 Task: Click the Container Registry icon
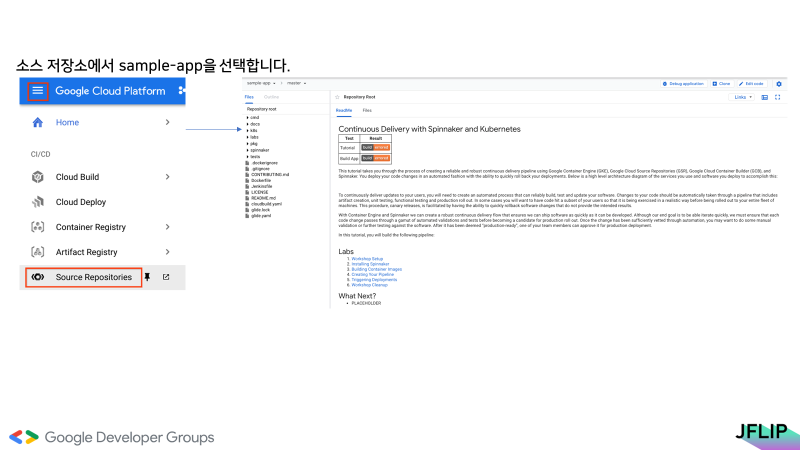37,227
